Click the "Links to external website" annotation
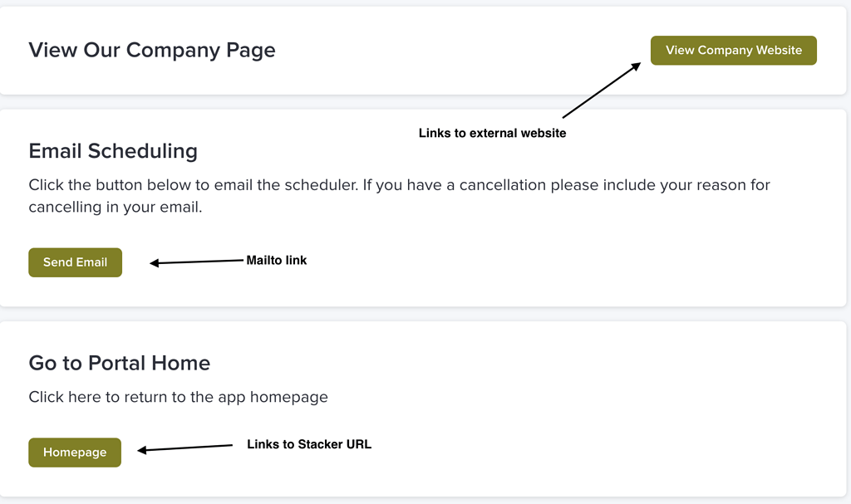 [492, 133]
